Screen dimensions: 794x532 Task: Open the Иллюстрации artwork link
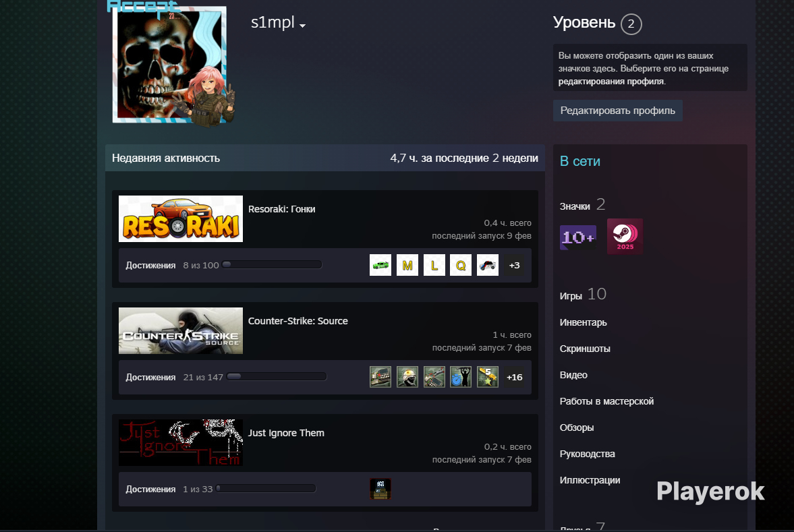point(590,480)
